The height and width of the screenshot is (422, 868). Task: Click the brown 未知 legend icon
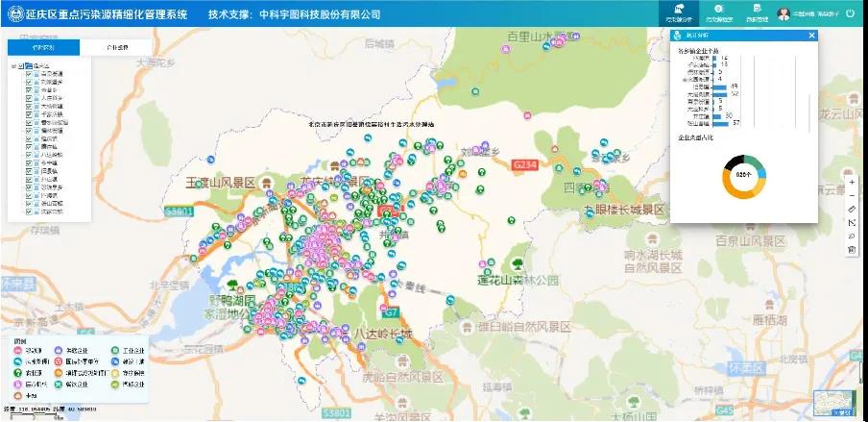17,395
